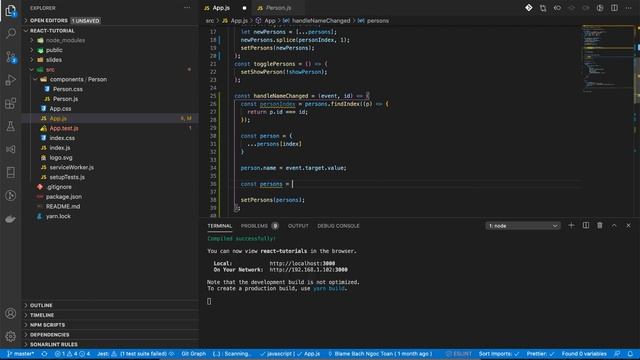
Task: Click the synchronize changes icon in status bar
Action: click(x=44, y=354)
